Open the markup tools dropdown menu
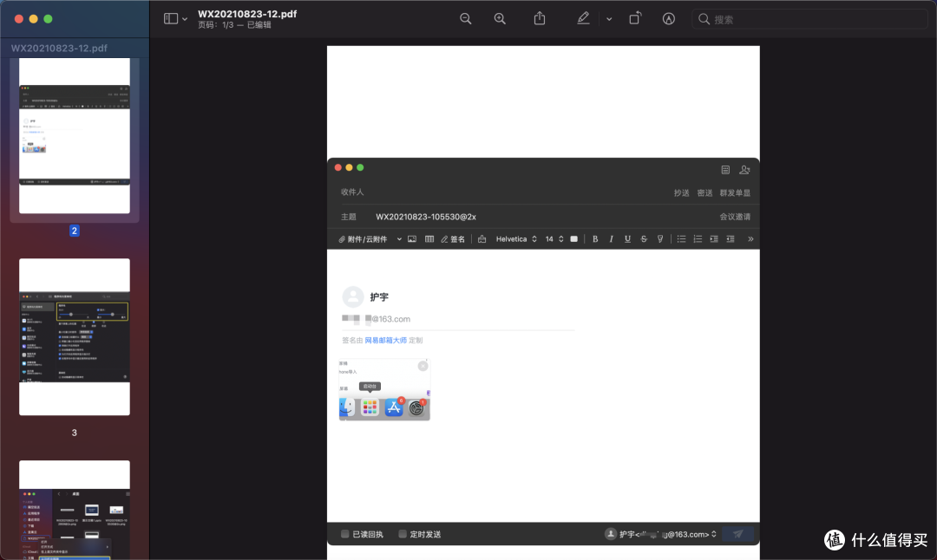The height and width of the screenshot is (560, 937). (609, 18)
